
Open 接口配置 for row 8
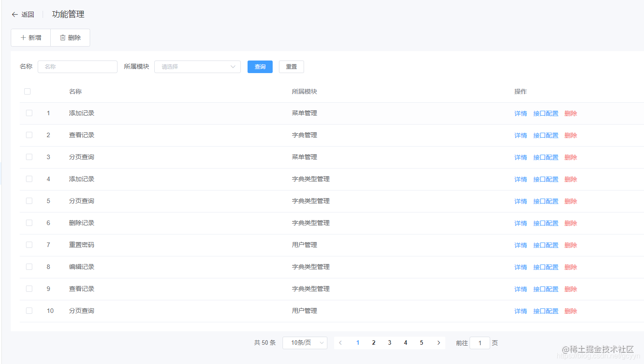pos(546,267)
